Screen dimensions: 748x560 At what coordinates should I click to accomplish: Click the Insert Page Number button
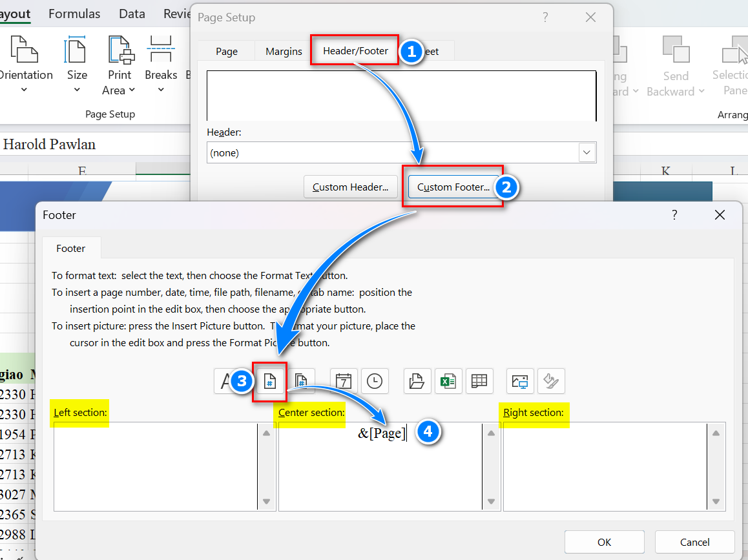pos(269,381)
